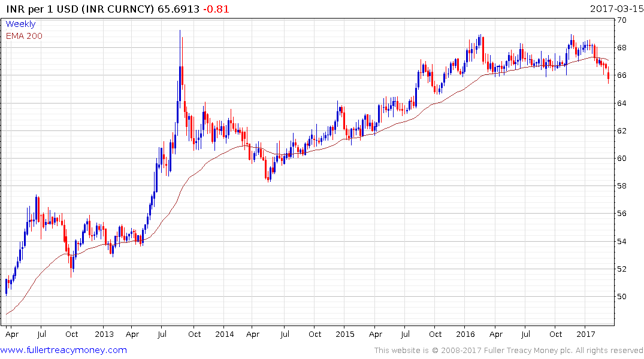Click the y-axis label 64

pyautogui.click(x=621, y=103)
